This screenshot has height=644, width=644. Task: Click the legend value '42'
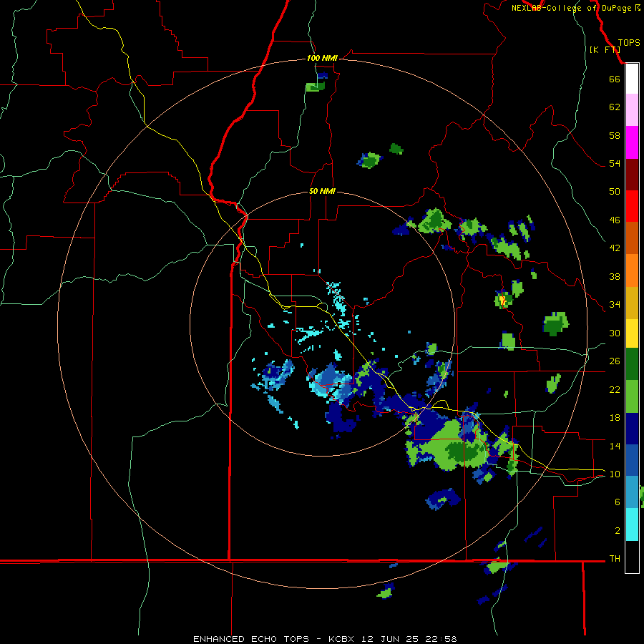(x=615, y=248)
